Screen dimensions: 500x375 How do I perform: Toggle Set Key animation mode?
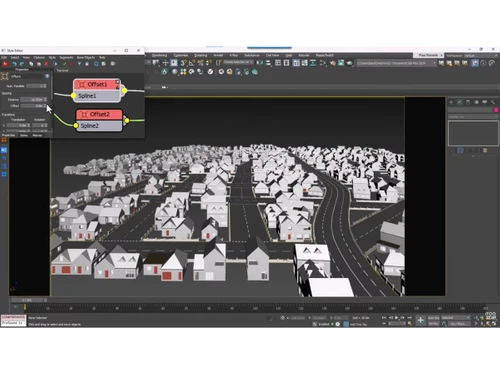tap(433, 324)
